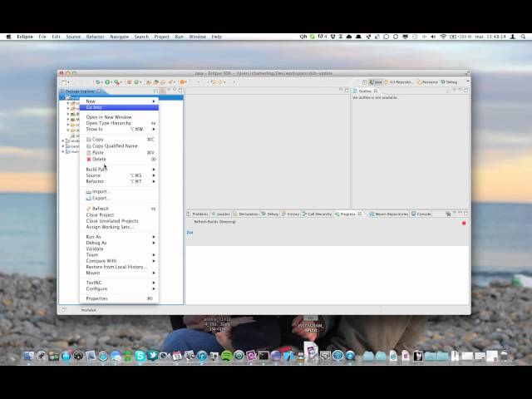This screenshot has width=532, height=399.
Task: Open the File menu in the menu bar
Action: point(42,37)
